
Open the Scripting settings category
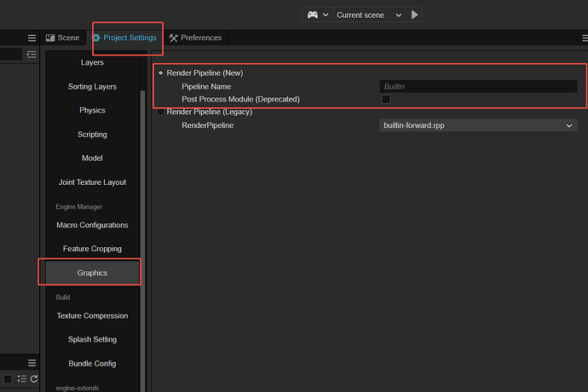(x=92, y=135)
